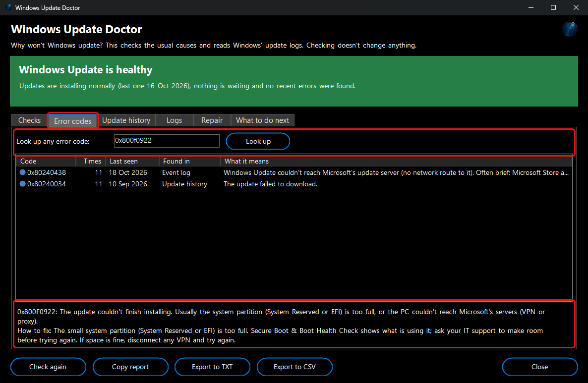This screenshot has width=588, height=383.
Task: Click the 'Windows Update is healthy' banner heading
Action: coord(85,70)
